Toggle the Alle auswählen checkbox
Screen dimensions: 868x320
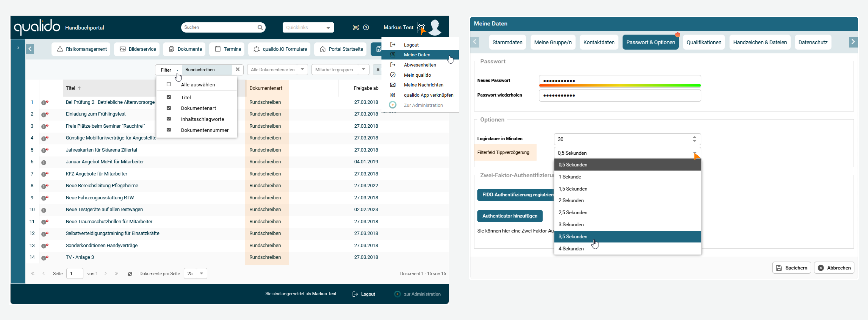169,84
